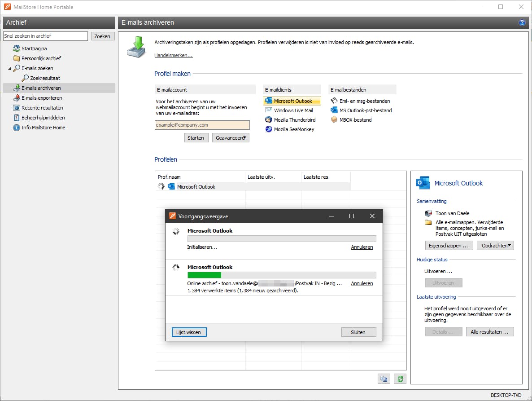Click the MBOX-bestand label
Image resolution: width=532 pixels, height=401 pixels.
pos(356,120)
